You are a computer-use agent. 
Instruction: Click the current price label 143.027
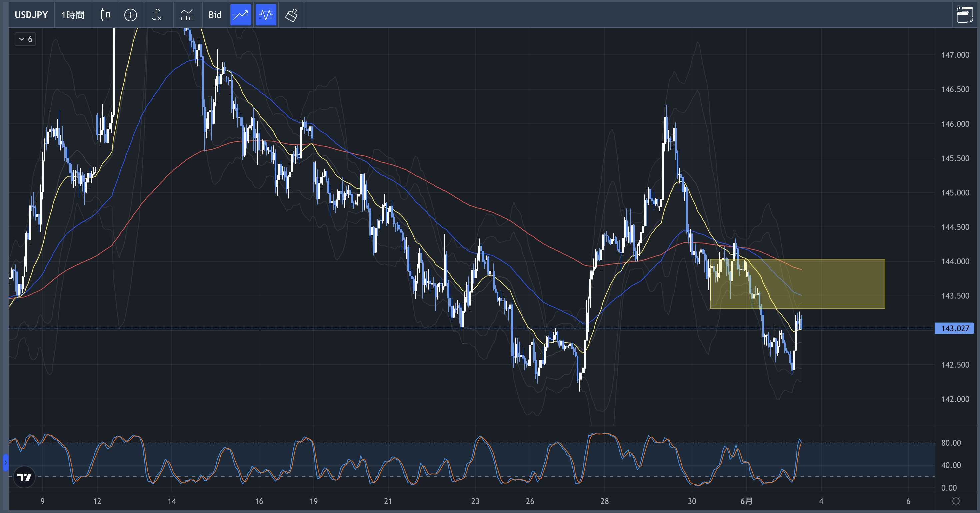954,328
